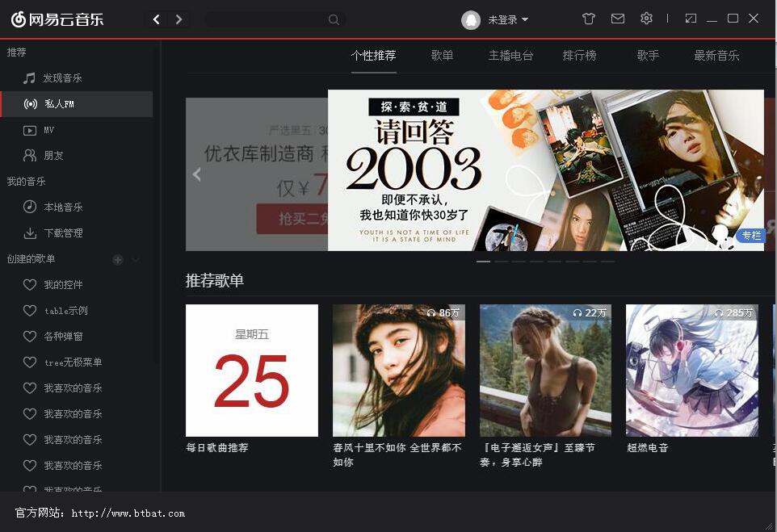Open the 每日歌曲推荐 calendar card
Image resolution: width=777 pixels, height=532 pixels.
pos(252,371)
